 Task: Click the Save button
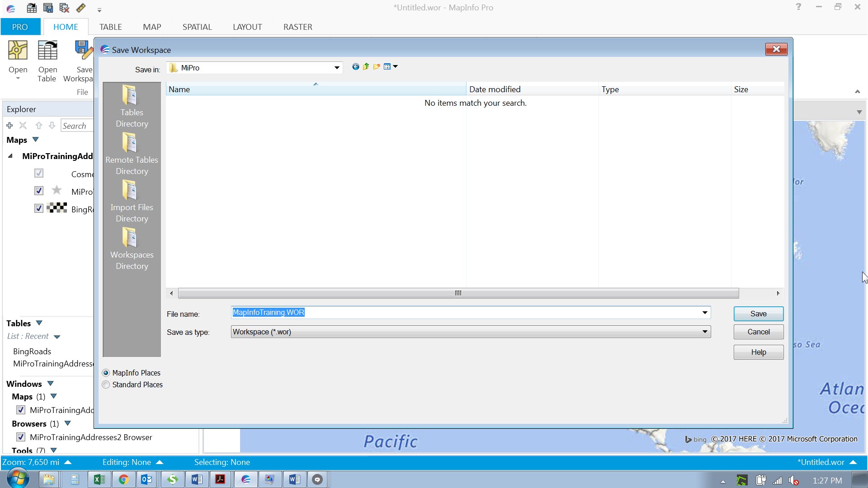point(758,314)
